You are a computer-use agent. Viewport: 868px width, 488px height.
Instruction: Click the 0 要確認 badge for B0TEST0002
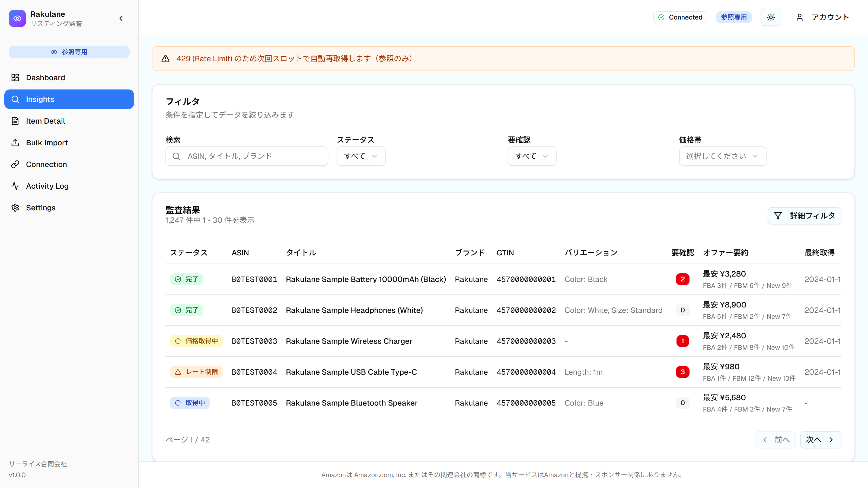(683, 310)
